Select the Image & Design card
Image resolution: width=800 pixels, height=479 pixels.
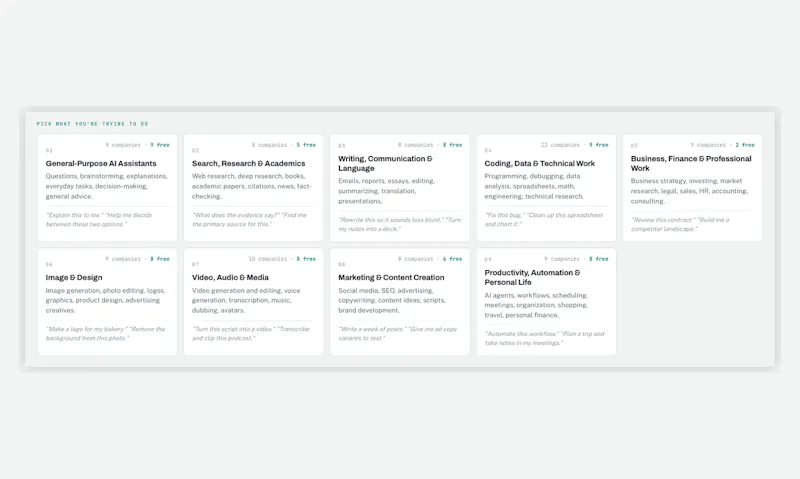coord(107,301)
